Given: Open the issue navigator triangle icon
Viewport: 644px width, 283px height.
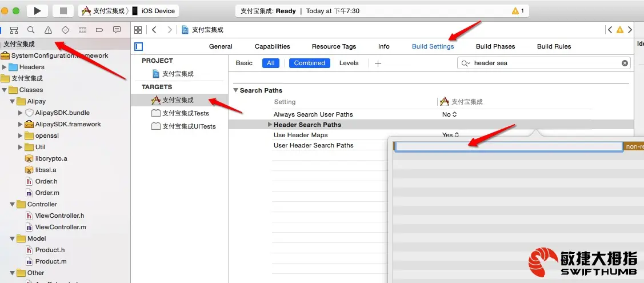Looking at the screenshot, I should coord(48,30).
